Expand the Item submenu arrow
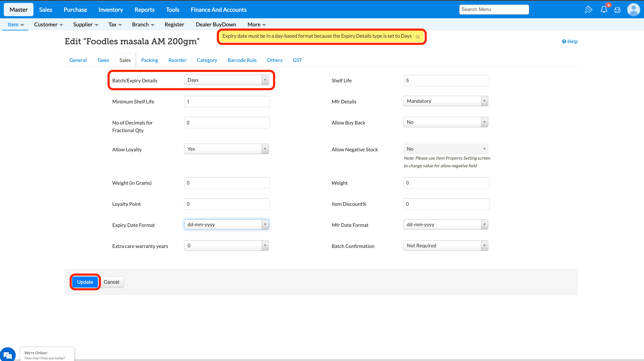The image size is (644, 361). (x=22, y=25)
